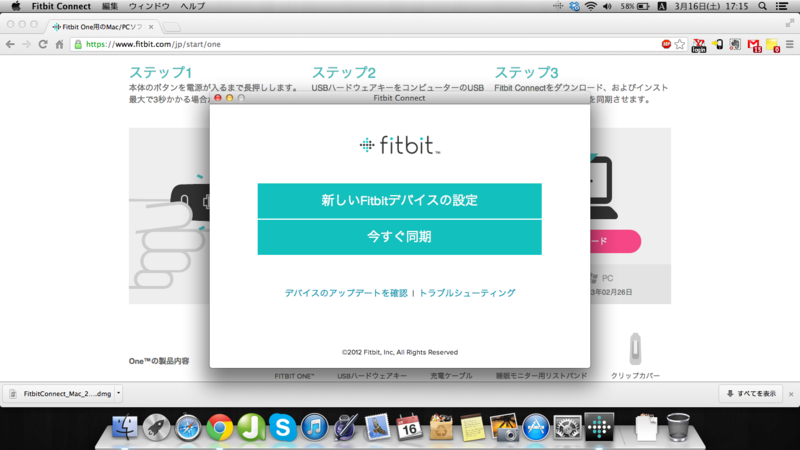
Task: Open iTunes from the Dock
Action: point(315,427)
